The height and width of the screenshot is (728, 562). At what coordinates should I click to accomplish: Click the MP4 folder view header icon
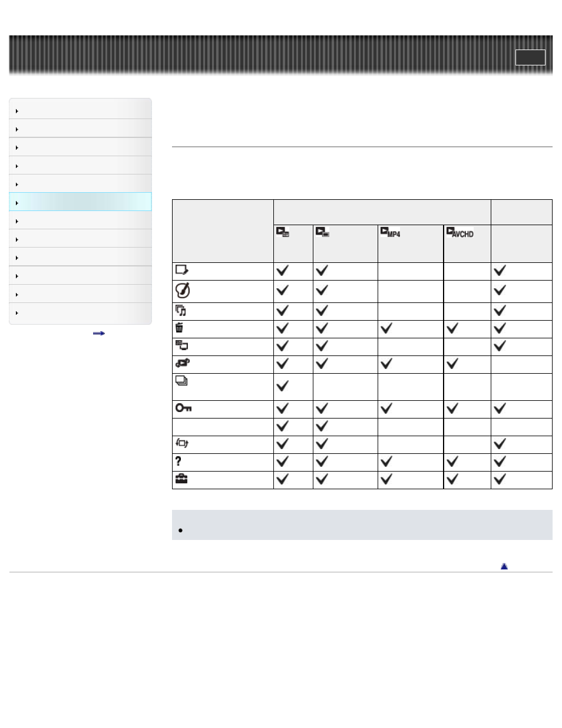[390, 232]
